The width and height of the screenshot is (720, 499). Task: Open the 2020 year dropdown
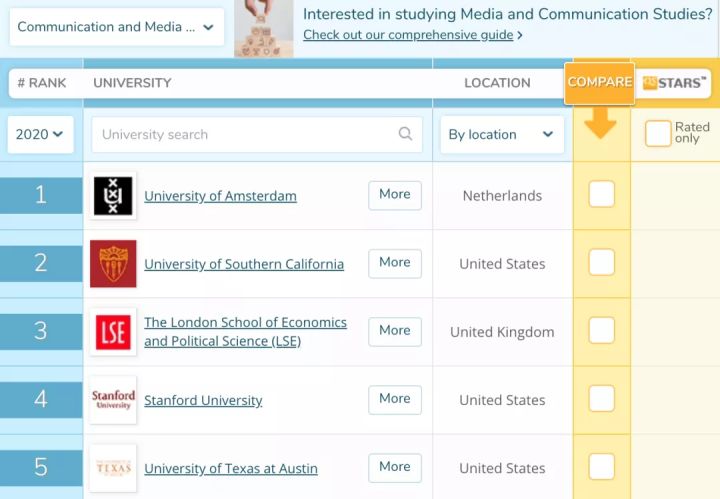[40, 135]
